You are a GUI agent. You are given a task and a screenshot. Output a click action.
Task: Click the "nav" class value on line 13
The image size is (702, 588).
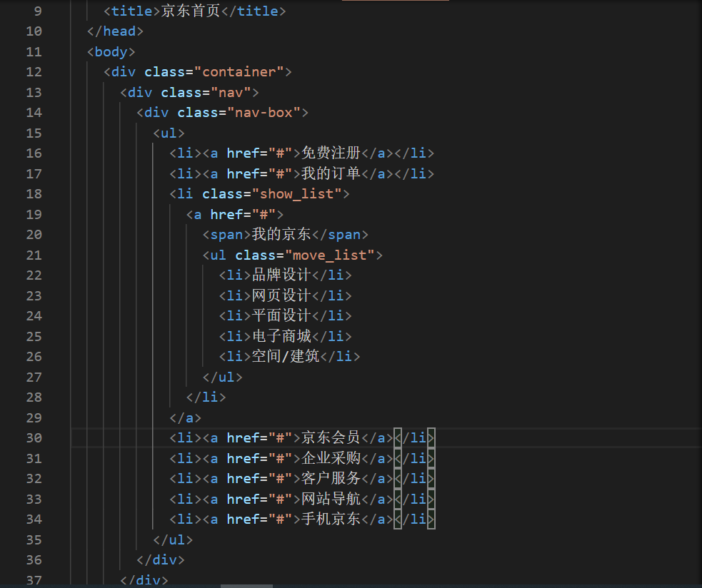coord(231,93)
